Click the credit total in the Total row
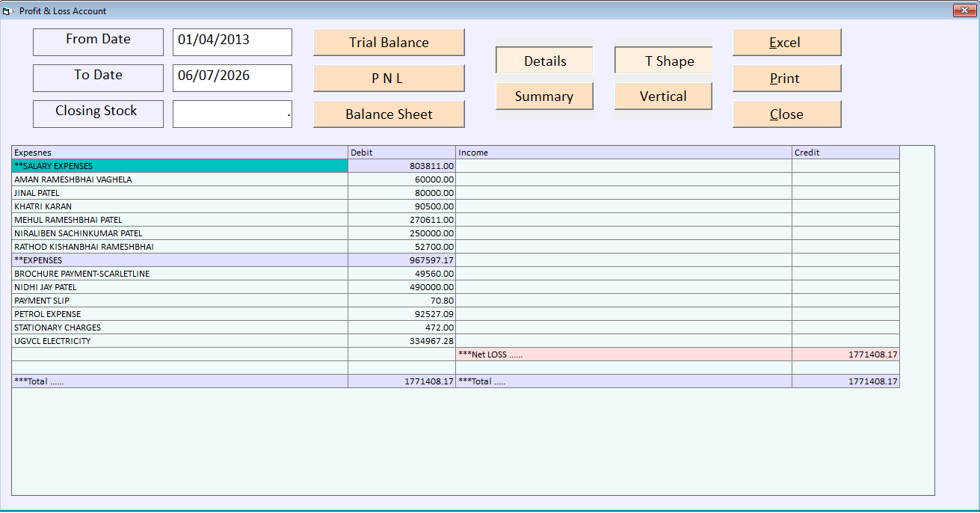Image resolution: width=980 pixels, height=513 pixels. point(846,381)
